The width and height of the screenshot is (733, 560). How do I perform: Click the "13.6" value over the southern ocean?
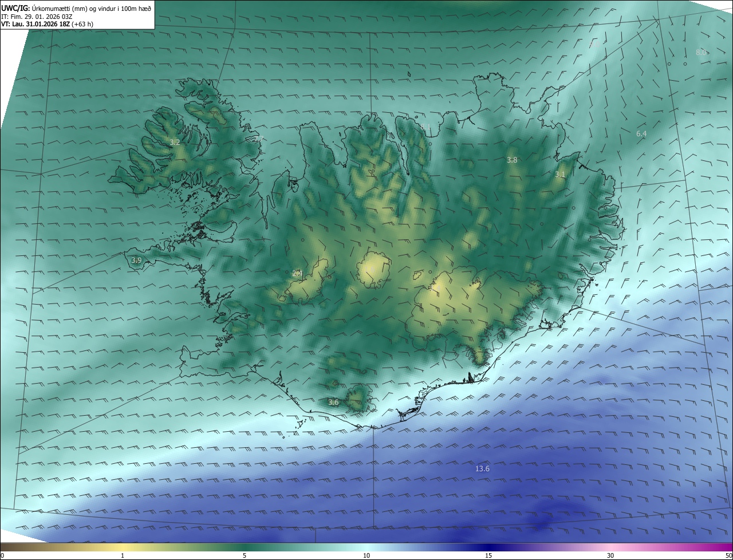coord(483,469)
